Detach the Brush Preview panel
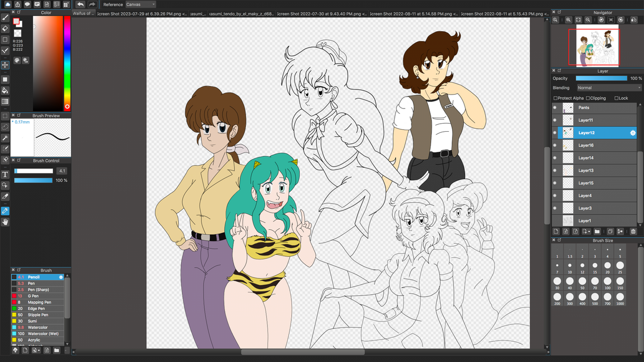The width and height of the screenshot is (644, 362). tap(19, 116)
